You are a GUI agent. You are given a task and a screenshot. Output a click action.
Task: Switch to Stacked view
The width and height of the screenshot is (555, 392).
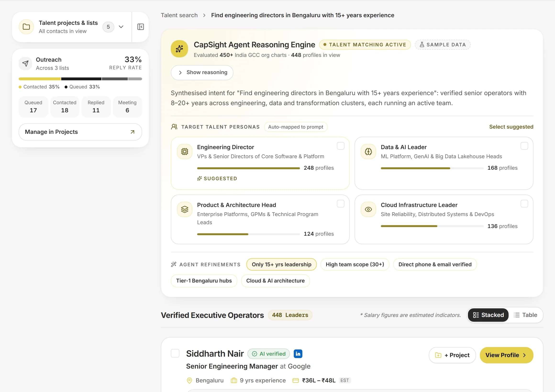click(x=488, y=315)
